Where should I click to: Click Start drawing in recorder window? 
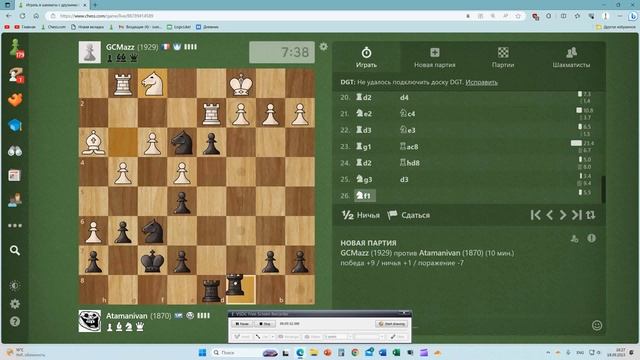pos(391,324)
